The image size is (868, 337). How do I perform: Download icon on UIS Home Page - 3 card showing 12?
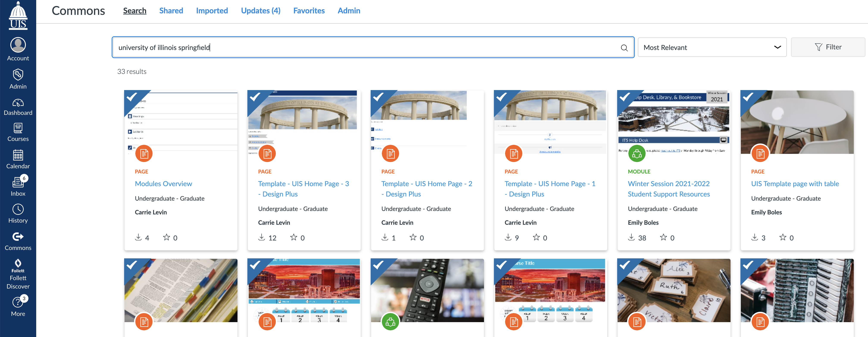261,237
